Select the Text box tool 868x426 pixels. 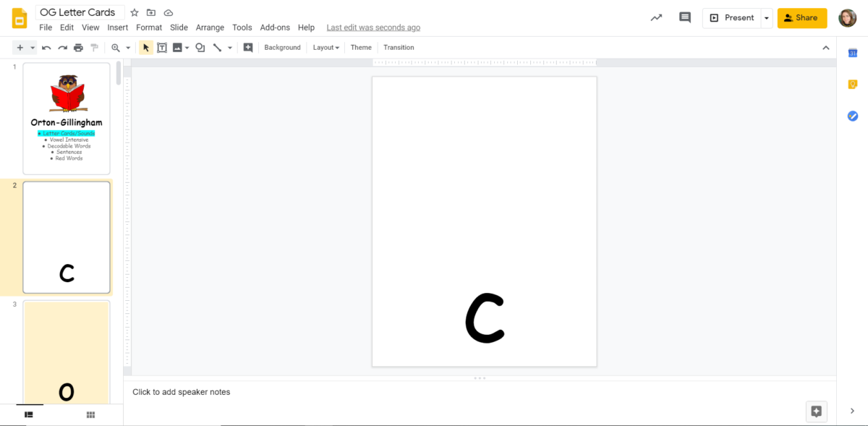(162, 48)
